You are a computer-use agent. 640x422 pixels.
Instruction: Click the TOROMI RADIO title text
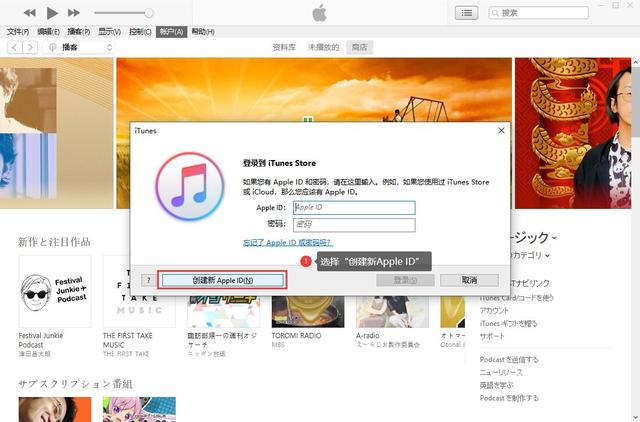[296, 335]
